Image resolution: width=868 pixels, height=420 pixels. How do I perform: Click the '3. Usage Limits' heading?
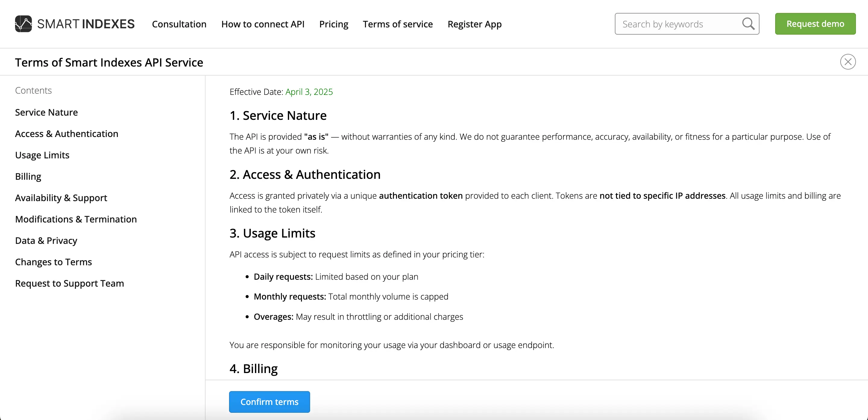click(272, 233)
